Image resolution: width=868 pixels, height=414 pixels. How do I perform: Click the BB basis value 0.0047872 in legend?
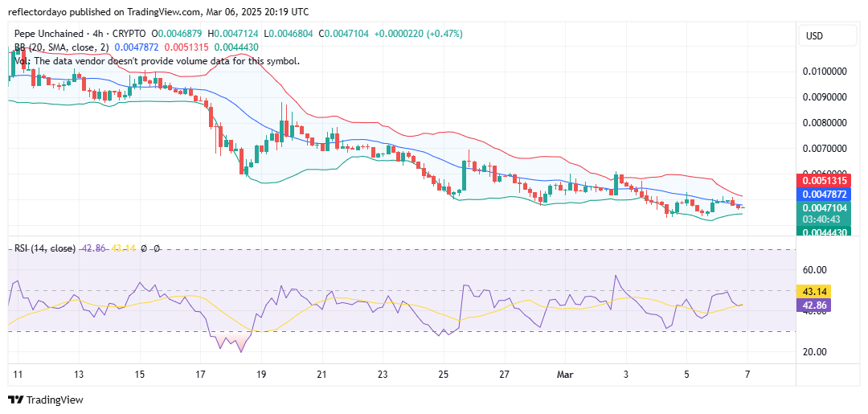pyautogui.click(x=136, y=47)
